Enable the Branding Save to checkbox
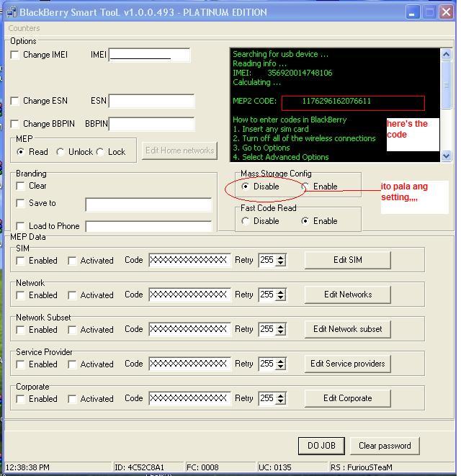The height and width of the screenshot is (476, 461). coord(20,203)
